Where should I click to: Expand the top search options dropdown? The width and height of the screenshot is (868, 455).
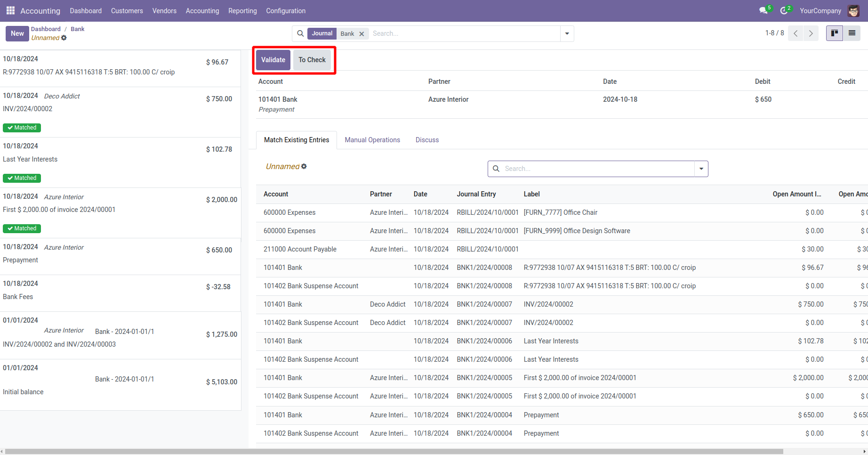pyautogui.click(x=567, y=33)
